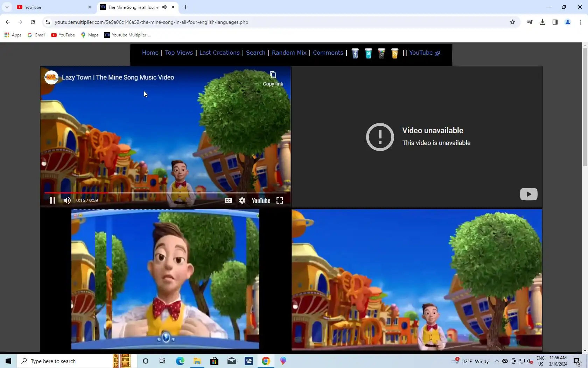The image size is (588, 368).
Task: Open the weather widget showing 32°F Windy
Action: point(470,361)
